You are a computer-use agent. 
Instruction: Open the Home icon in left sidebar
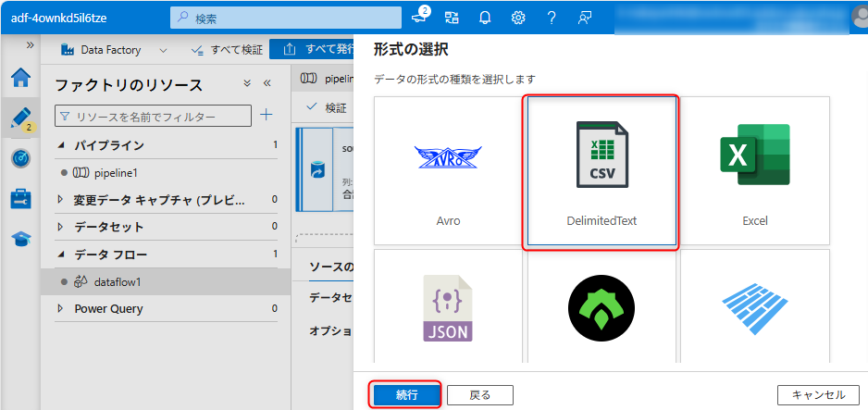pos(21,77)
